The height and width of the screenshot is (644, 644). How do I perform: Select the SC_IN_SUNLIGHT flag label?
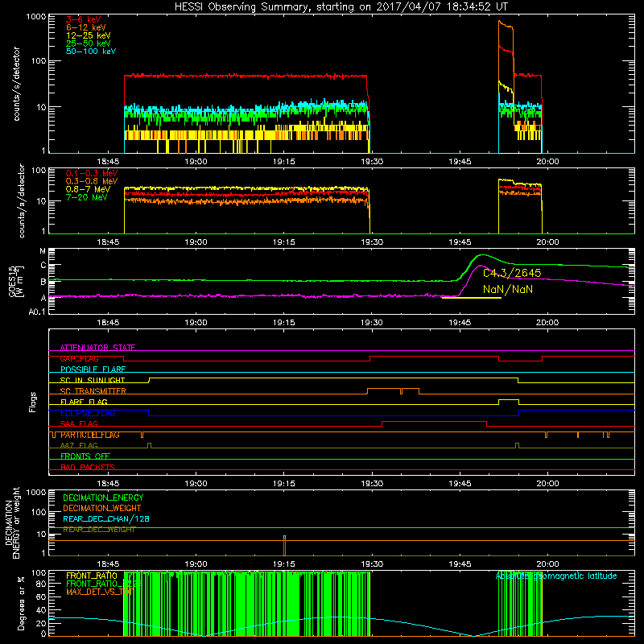(93, 380)
